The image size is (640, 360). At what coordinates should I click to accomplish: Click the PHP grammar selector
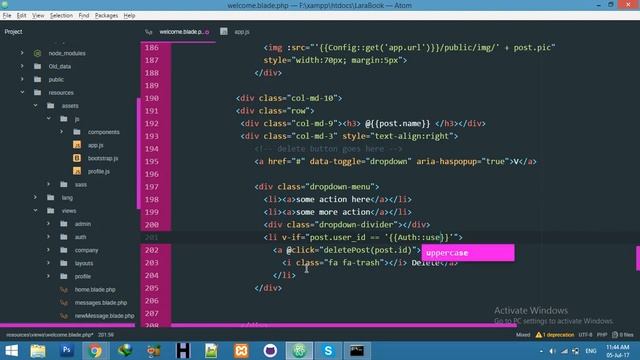602,335
